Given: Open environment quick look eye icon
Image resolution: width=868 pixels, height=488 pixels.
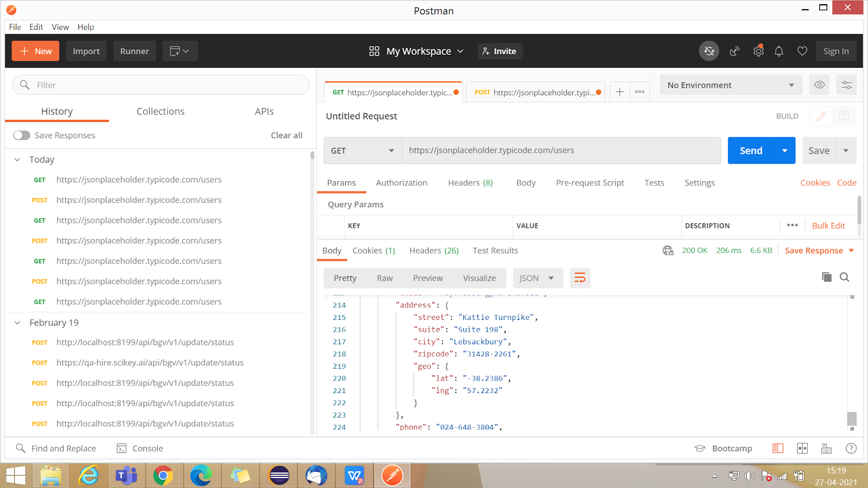Looking at the screenshot, I should tap(820, 85).
